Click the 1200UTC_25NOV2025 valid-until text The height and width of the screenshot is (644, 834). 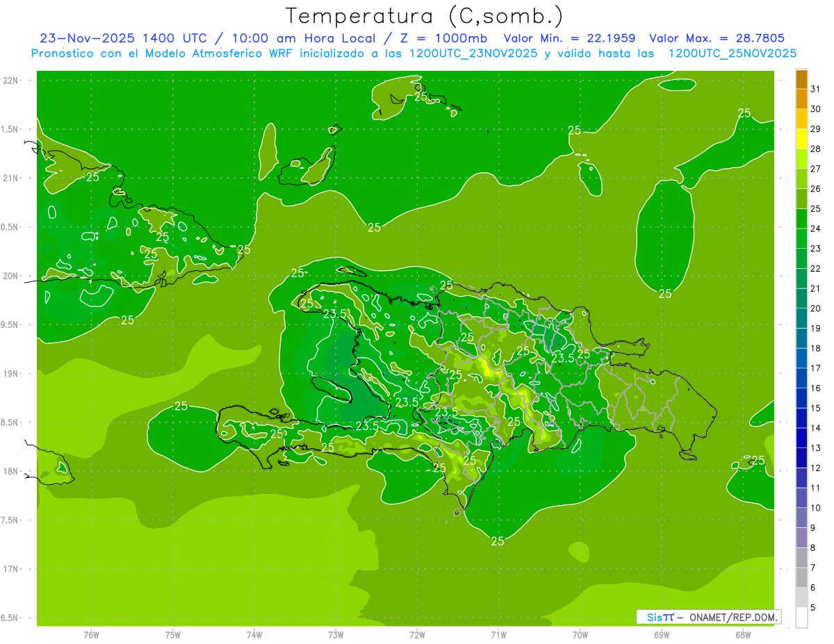click(733, 53)
